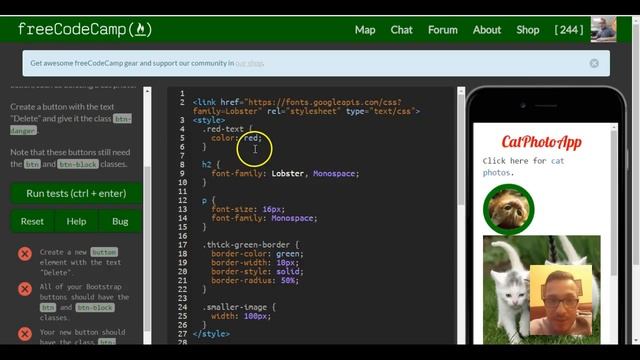Click the '<style>' opening tag line
The image size is (640, 360).
209,120
